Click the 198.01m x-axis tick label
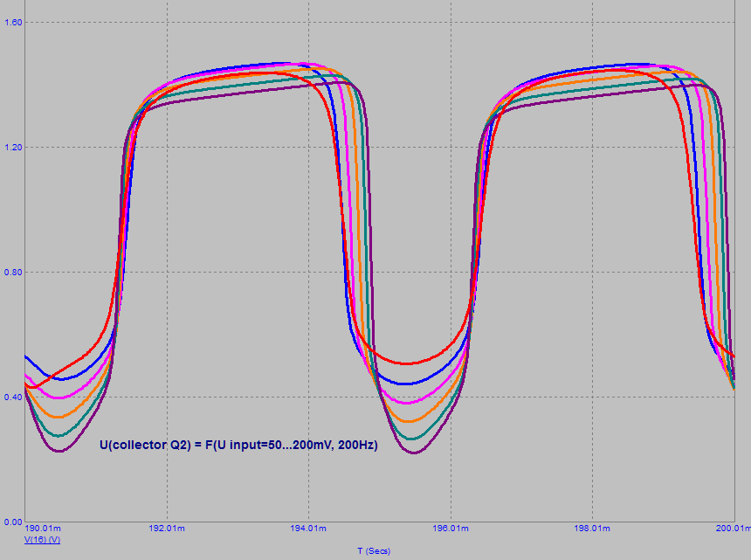The height and width of the screenshot is (560, 751). coord(592,529)
